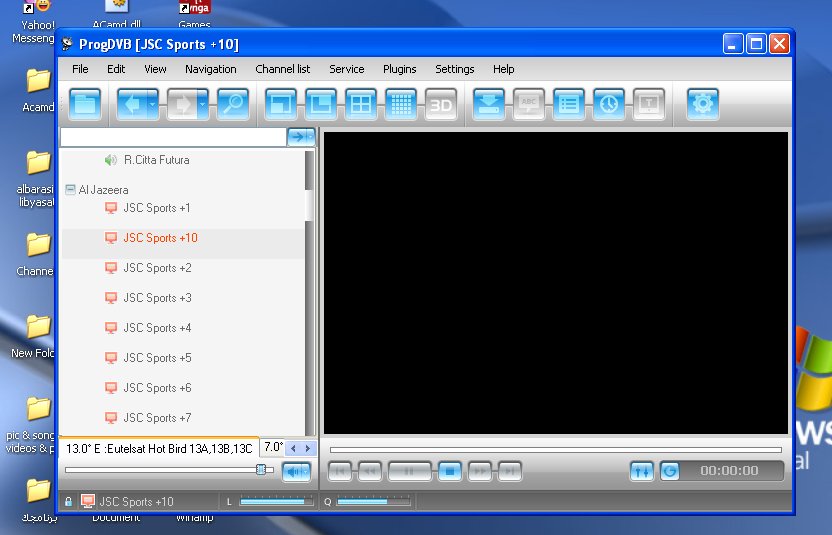The image size is (832, 535).
Task: Click the stop playback button
Action: pos(450,471)
